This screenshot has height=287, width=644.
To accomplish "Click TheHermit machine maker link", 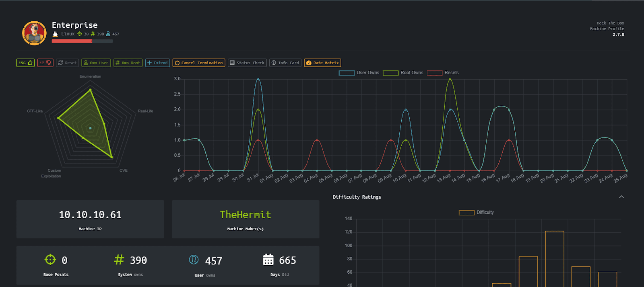I will [x=246, y=215].
